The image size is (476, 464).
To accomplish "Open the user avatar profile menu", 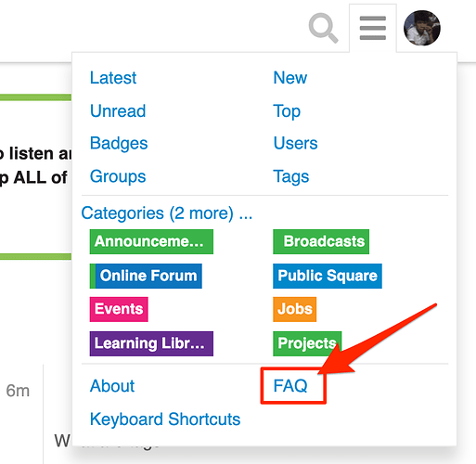I will pos(422,28).
